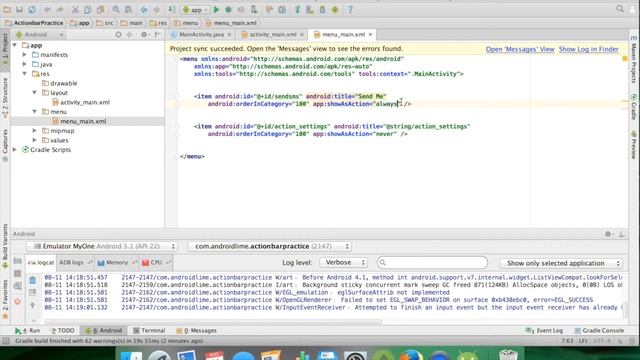Open the Gradle Console button

[x=599, y=331]
